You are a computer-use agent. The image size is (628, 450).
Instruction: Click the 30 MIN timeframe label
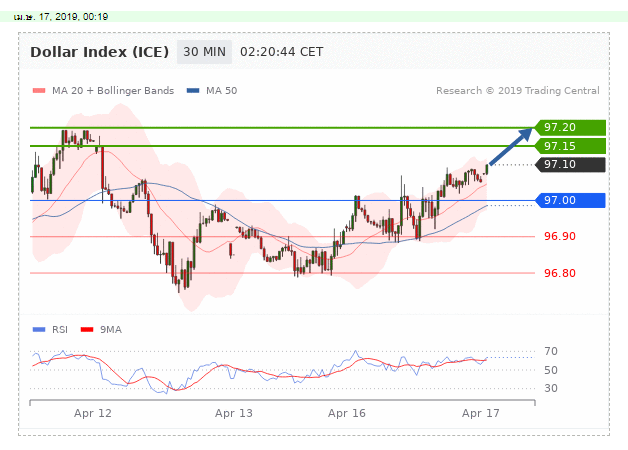point(204,52)
